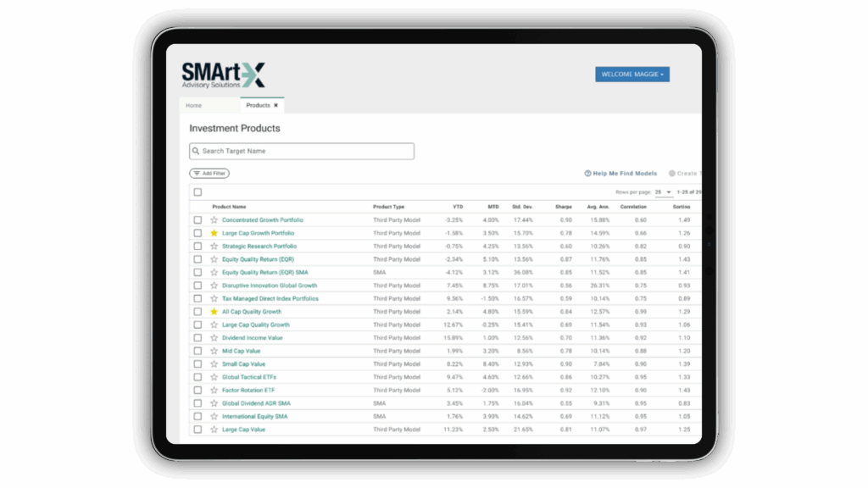Open the Tax Managed Direct Index Portfolios link
Image resolution: width=868 pixels, height=488 pixels.
click(x=272, y=298)
